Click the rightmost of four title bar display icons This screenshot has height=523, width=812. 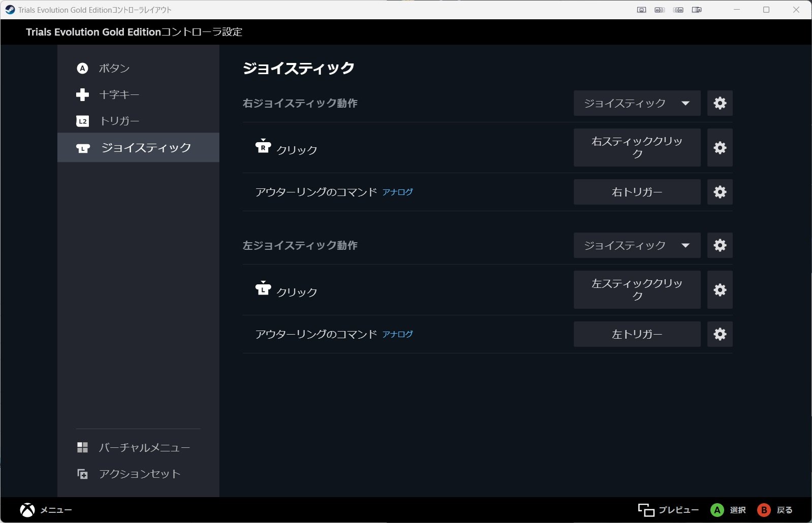(697, 10)
